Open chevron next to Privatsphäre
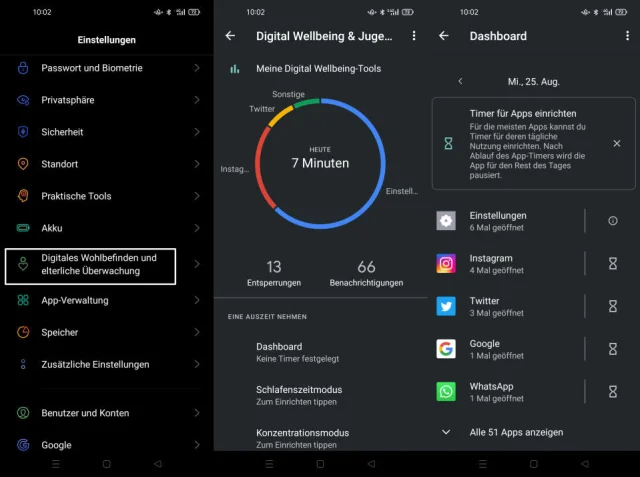Screen dimensions: 640x477 (x=197, y=100)
